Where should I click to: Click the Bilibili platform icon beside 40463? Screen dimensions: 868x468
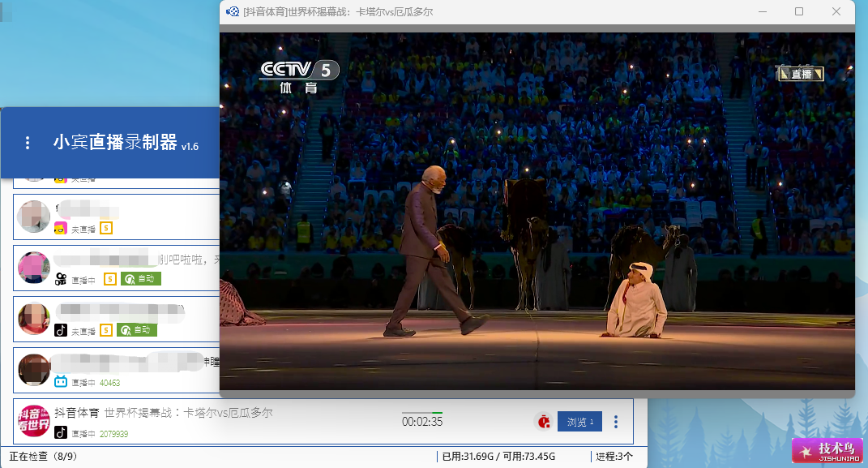coord(61,381)
